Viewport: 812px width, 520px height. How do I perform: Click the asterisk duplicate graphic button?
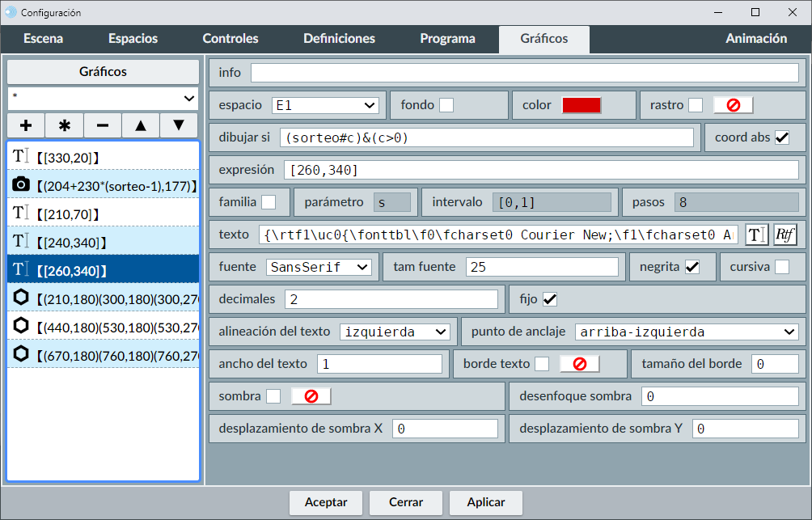[x=65, y=125]
